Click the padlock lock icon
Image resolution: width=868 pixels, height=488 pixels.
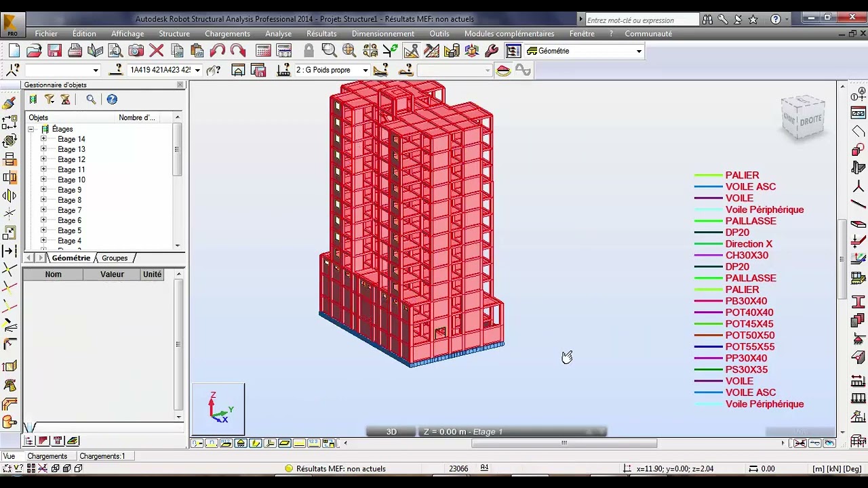coord(309,51)
